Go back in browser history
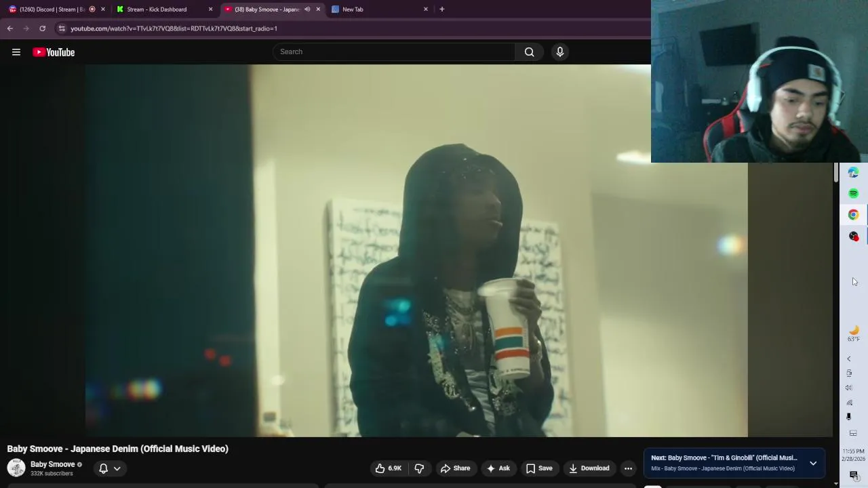This screenshot has height=488, width=868. [x=10, y=28]
